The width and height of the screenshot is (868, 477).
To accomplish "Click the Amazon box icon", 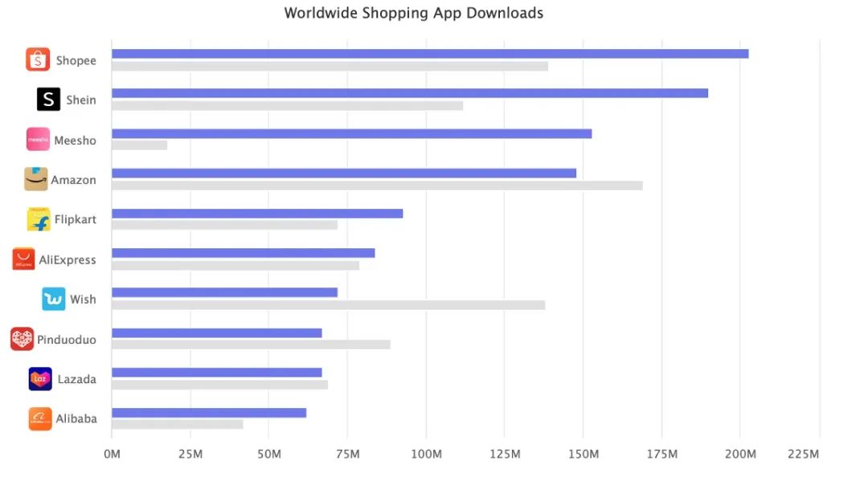I will (x=35, y=179).
